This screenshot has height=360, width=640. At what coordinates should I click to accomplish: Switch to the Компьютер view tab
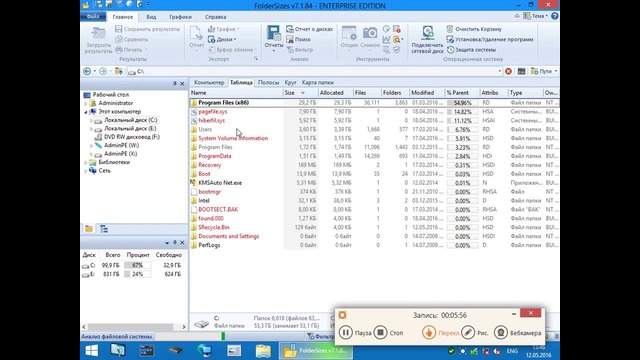coord(209,82)
